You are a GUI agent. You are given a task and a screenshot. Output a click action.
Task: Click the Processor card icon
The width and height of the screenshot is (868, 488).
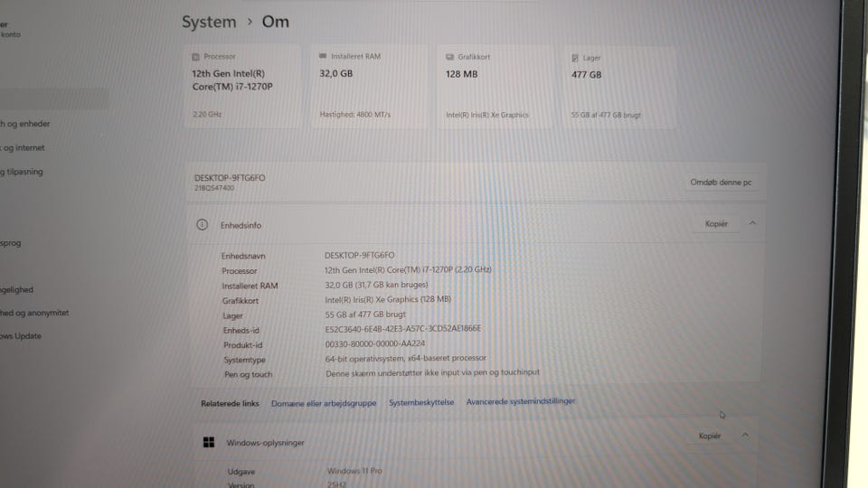pos(195,57)
